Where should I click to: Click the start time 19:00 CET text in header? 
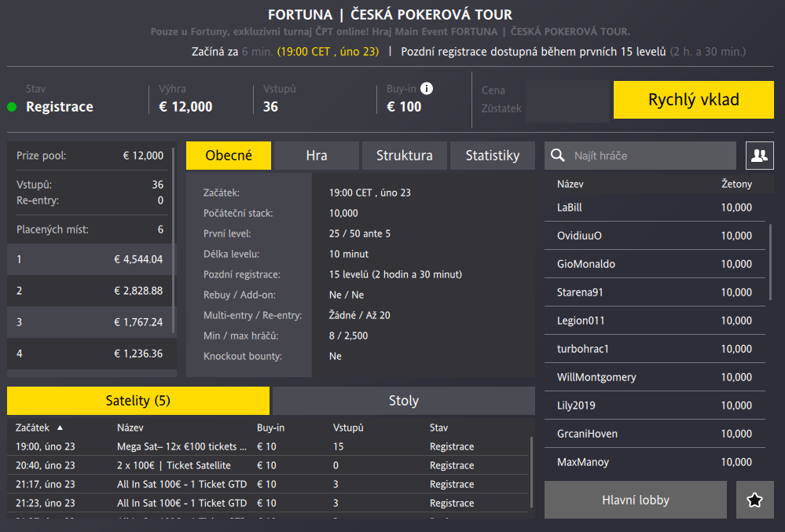[x=328, y=52]
